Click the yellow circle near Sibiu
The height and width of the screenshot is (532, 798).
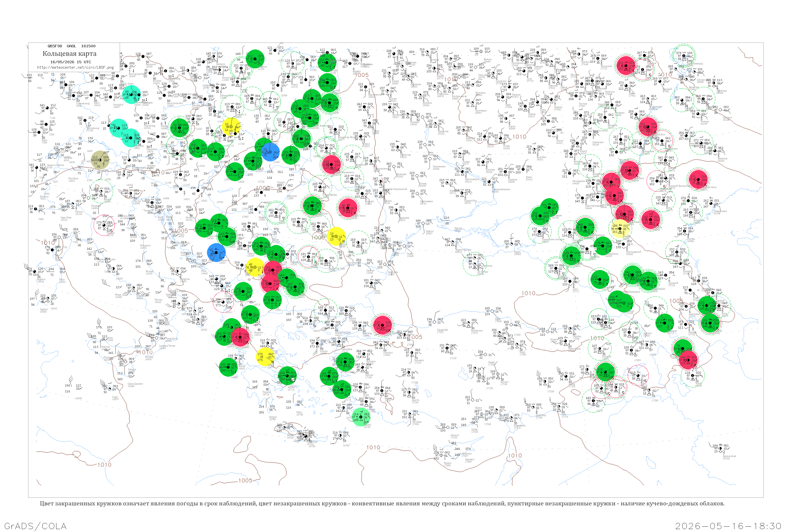(336, 236)
